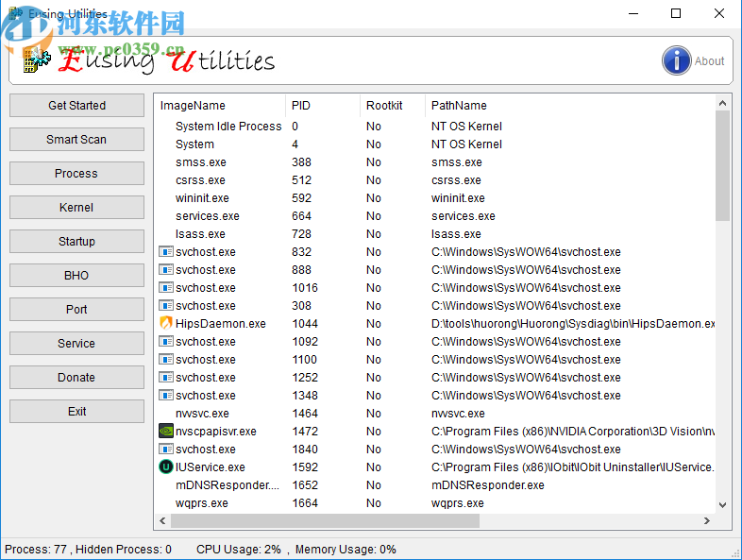Viewport: 742px width, 560px height.
Task: Click icon of svchost.exe PID 1840
Action: (x=165, y=450)
